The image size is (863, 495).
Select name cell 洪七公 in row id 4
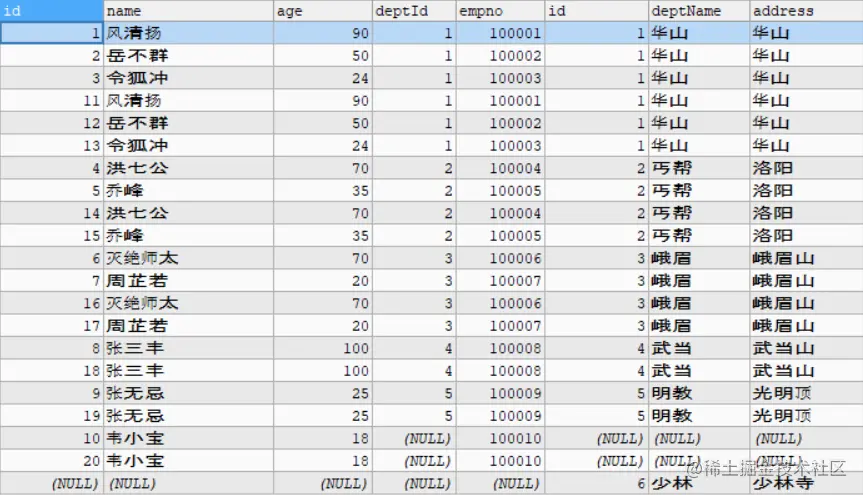click(188, 168)
